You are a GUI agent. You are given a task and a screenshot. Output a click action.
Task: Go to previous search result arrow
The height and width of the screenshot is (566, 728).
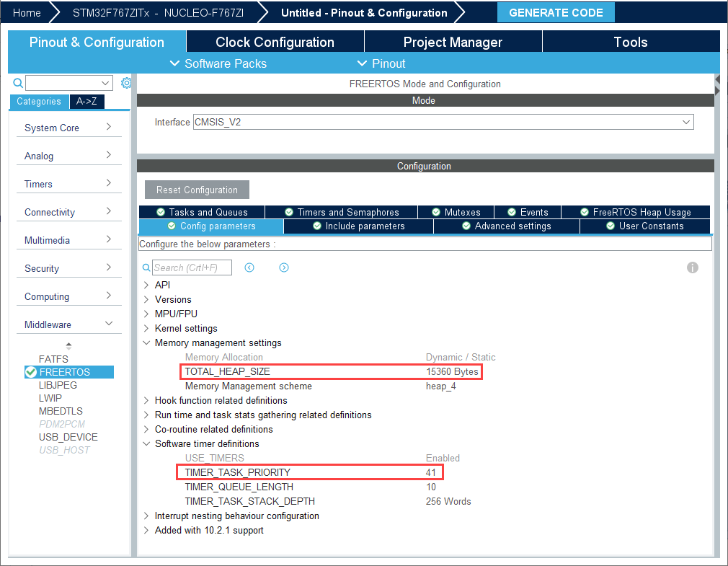[249, 267]
